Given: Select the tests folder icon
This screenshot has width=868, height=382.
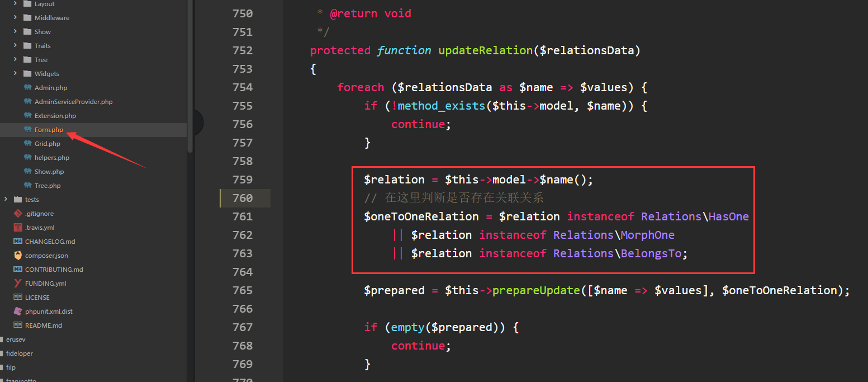Looking at the screenshot, I should [18, 200].
